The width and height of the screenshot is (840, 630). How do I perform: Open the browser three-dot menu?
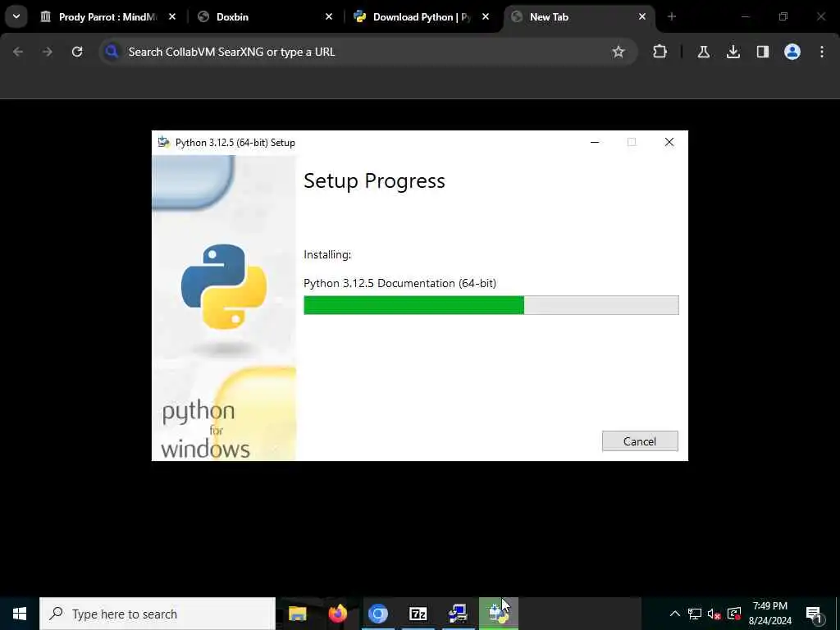(822, 52)
